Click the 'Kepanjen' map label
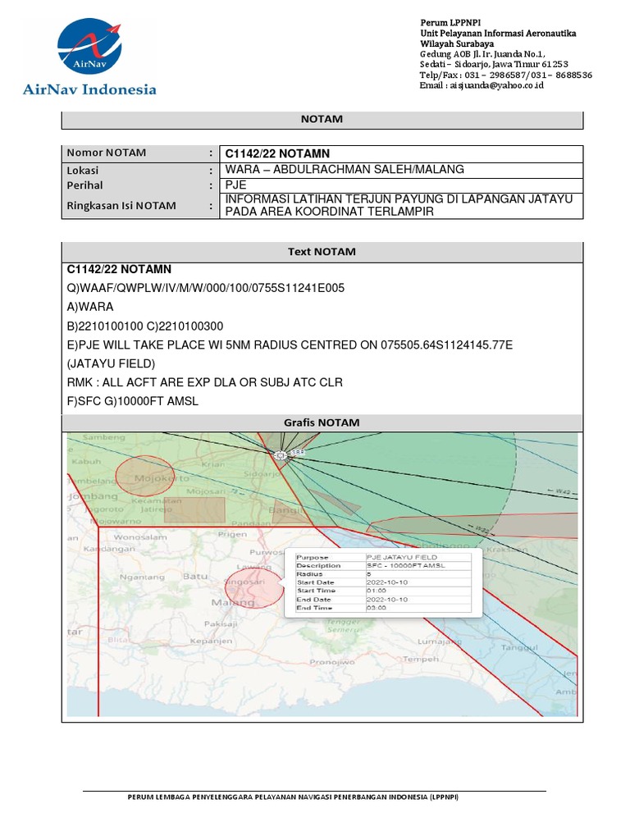The image size is (630, 840). (211, 641)
